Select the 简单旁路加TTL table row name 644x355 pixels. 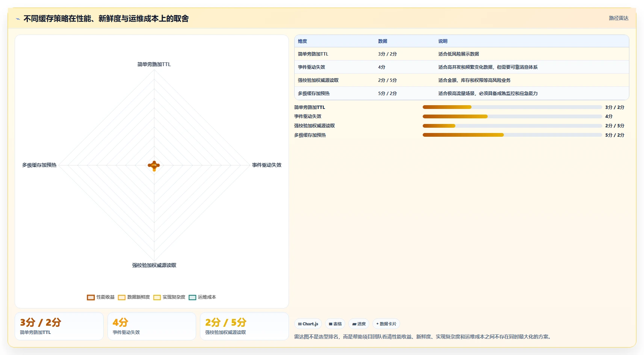[x=313, y=54]
